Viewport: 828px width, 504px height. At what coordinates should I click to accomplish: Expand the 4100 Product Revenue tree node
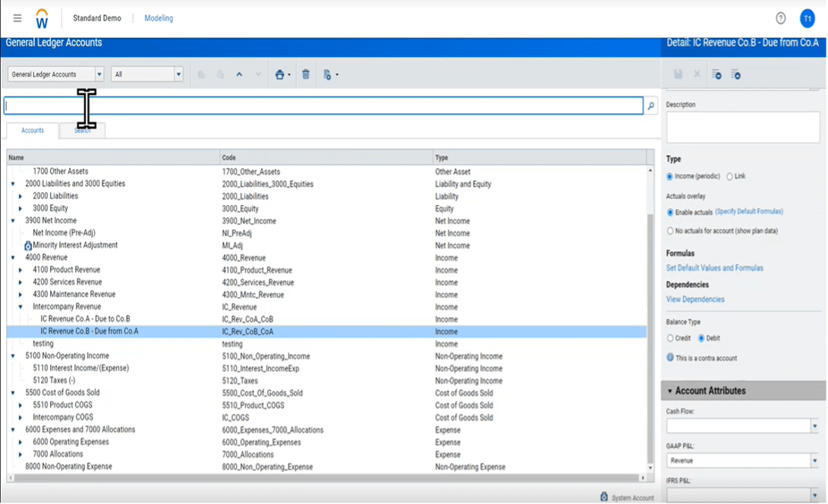[x=20, y=269]
